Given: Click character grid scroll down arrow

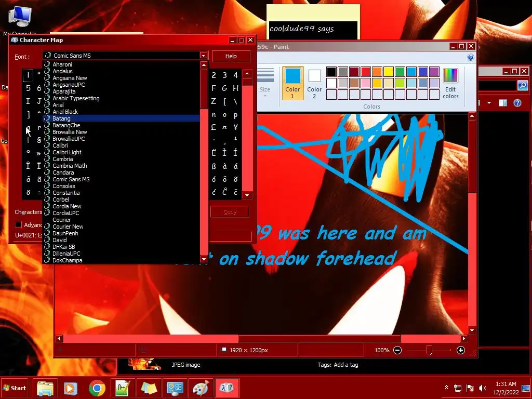Looking at the screenshot, I should [x=247, y=195].
